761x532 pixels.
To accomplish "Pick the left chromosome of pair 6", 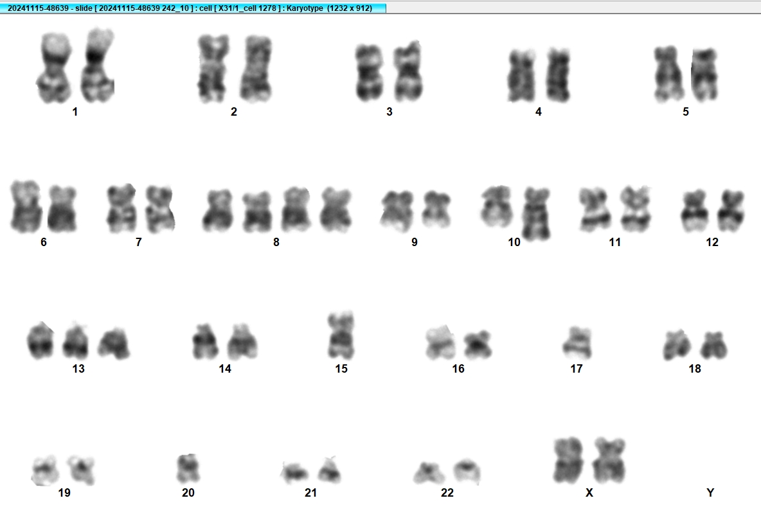I will point(26,206).
